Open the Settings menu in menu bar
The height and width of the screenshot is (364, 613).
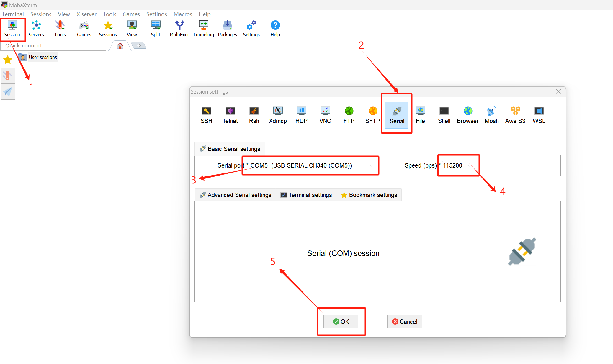click(x=156, y=14)
